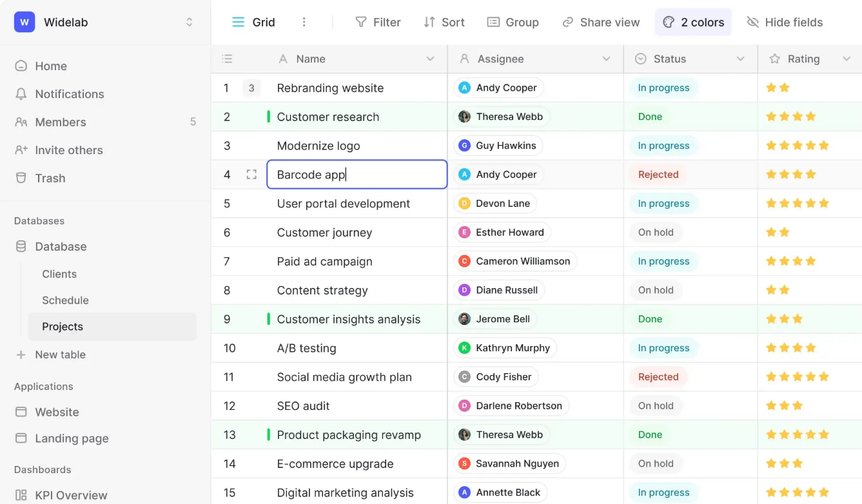Click the Database cylinder icon
This screenshot has width=862, height=504.
point(21,246)
